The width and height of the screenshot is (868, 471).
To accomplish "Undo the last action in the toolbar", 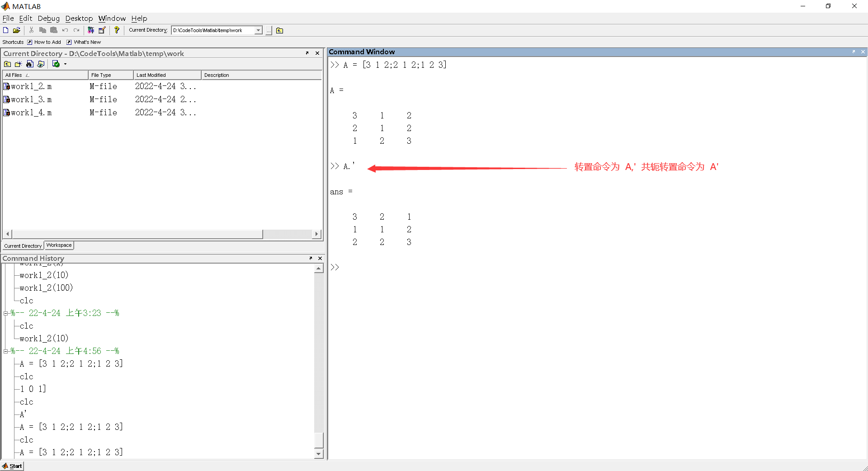I will [65, 30].
